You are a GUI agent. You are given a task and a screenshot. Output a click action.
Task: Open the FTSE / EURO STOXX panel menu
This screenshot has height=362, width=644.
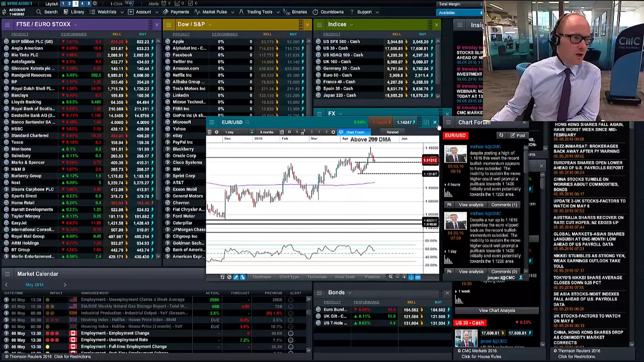click(x=7, y=25)
